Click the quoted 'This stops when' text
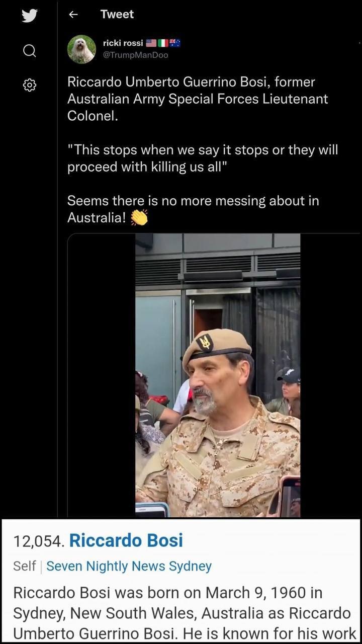Viewport: 362px width, 644px height. pyautogui.click(x=203, y=158)
